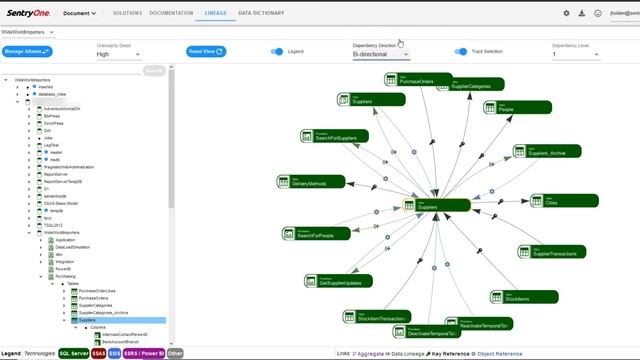
Task: Click the Object Reference legend text
Action: (x=500, y=354)
